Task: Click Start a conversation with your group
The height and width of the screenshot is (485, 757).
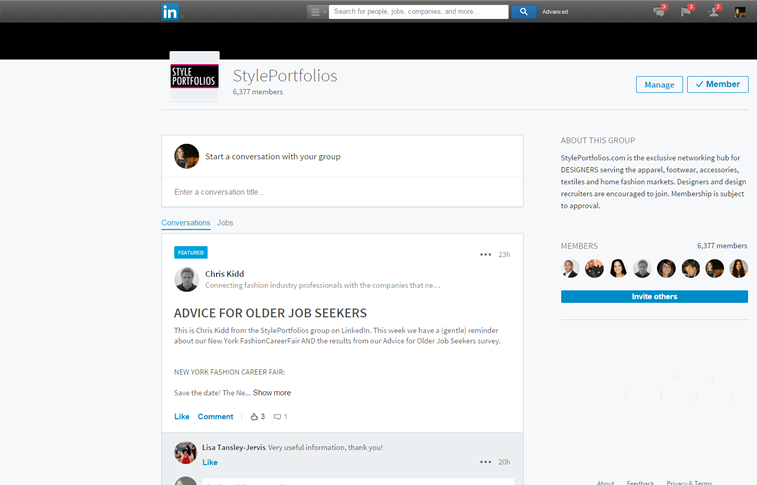Action: (x=273, y=156)
